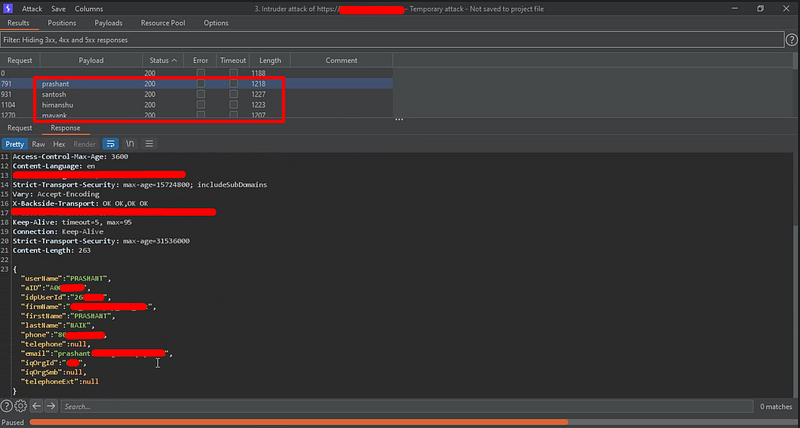Screen dimensions: 800x428
Task: Sort results by the Status column header
Action: point(161,61)
